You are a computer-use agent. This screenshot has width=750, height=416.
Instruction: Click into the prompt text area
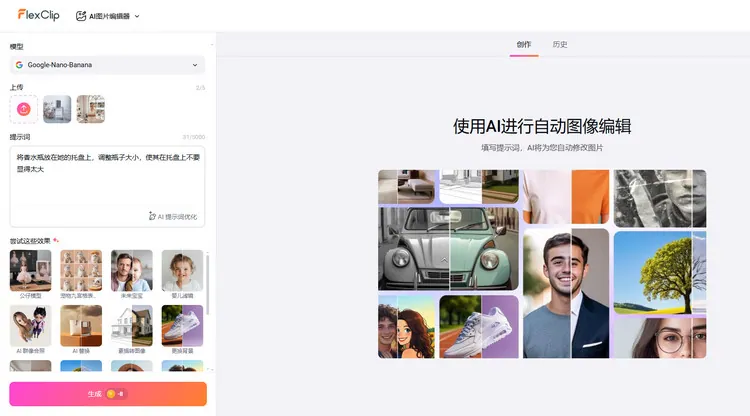coord(107,186)
